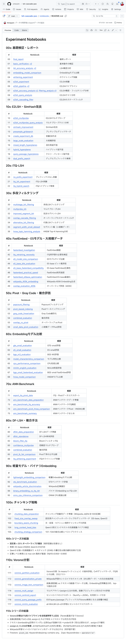
Task: Switch to the Actions tab
Action: [57, 9]
